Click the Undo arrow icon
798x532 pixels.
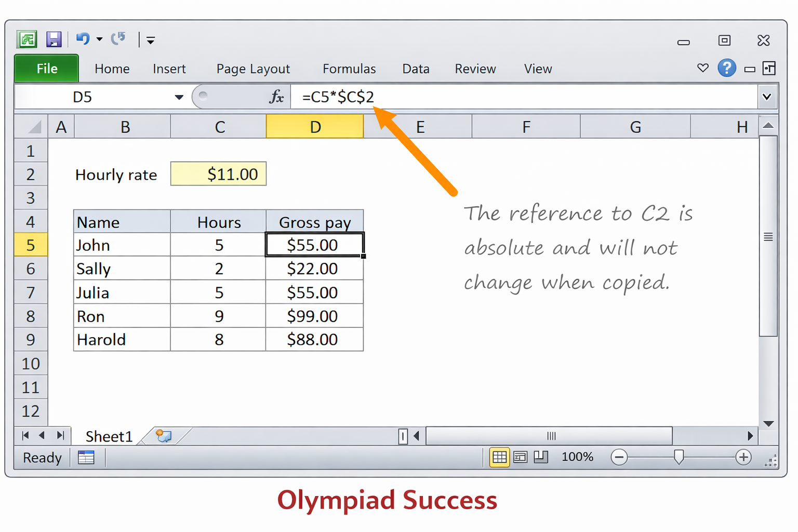[83, 39]
